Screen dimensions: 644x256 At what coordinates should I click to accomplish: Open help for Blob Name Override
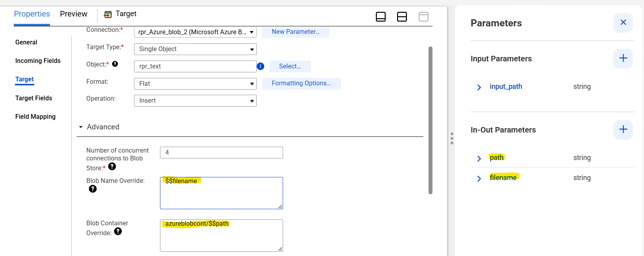point(93,189)
